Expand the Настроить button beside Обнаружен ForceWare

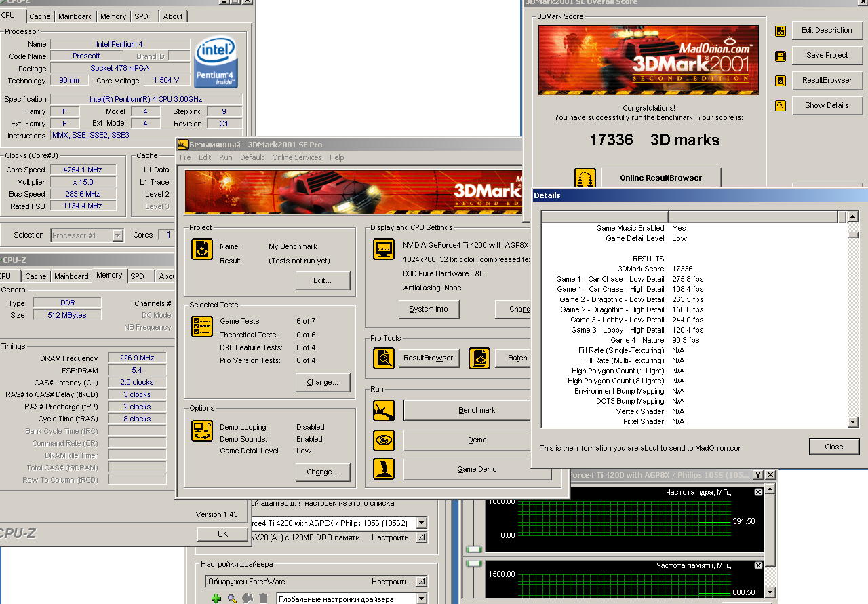(421, 582)
